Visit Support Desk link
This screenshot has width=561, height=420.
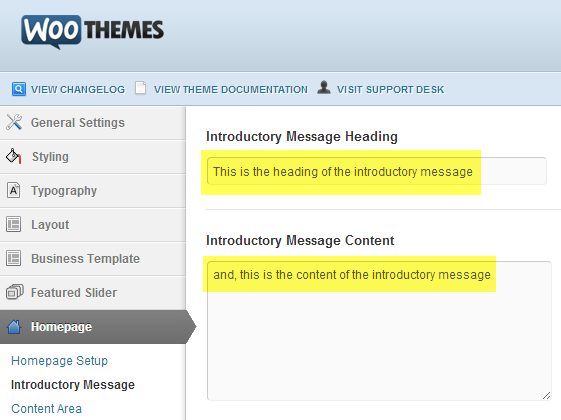coord(390,89)
